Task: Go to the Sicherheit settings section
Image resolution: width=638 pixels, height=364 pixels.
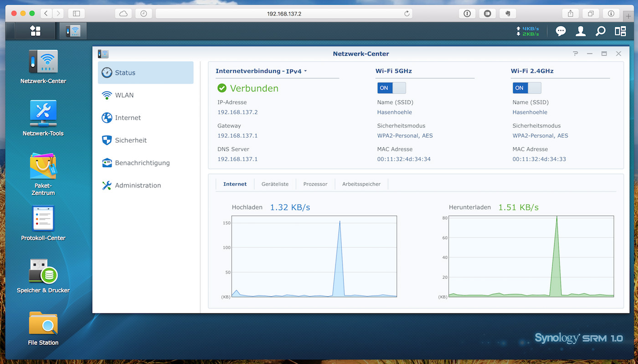Action: pyautogui.click(x=130, y=140)
